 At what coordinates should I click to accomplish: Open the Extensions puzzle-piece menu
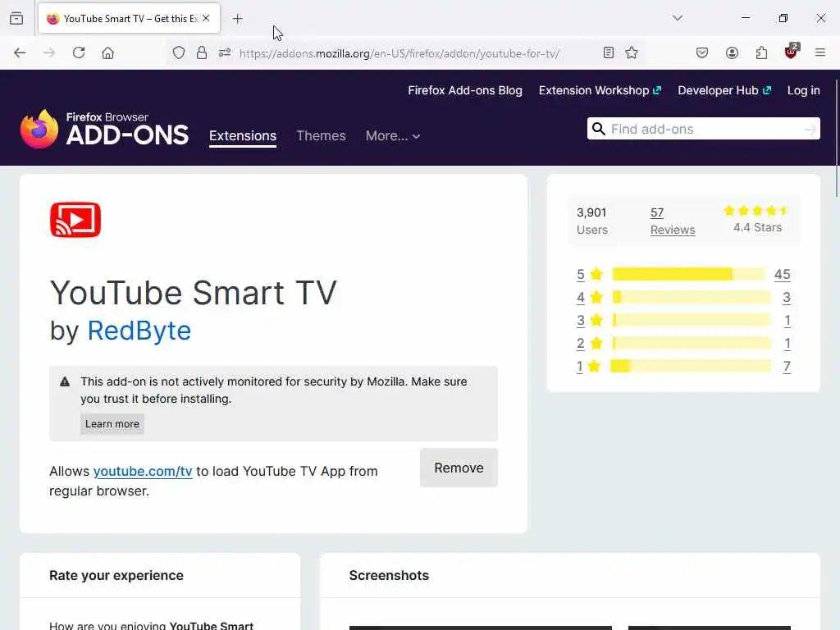tap(761, 52)
